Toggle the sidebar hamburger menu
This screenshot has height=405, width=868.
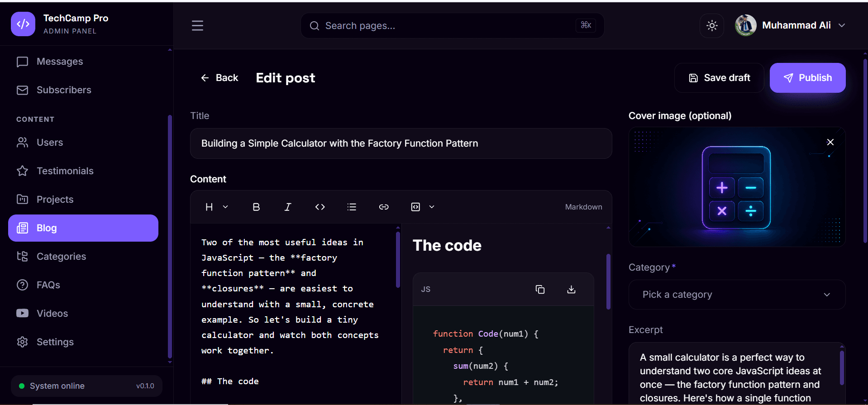[197, 25]
